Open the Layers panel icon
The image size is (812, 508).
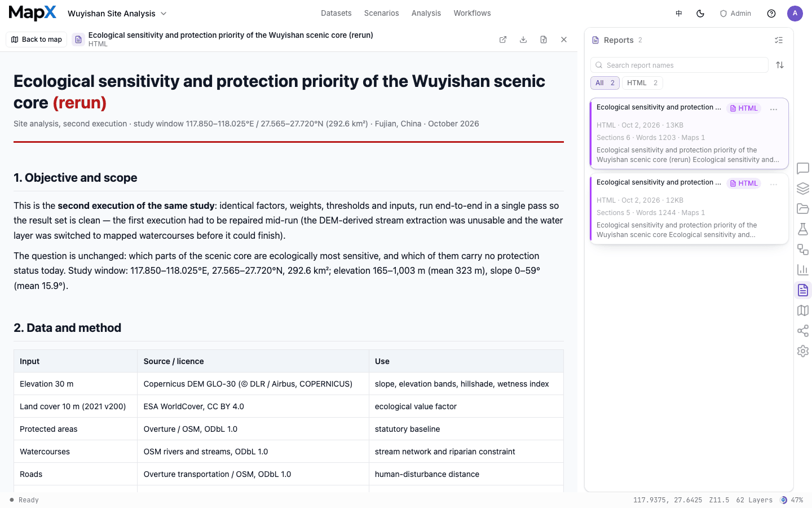click(x=803, y=189)
